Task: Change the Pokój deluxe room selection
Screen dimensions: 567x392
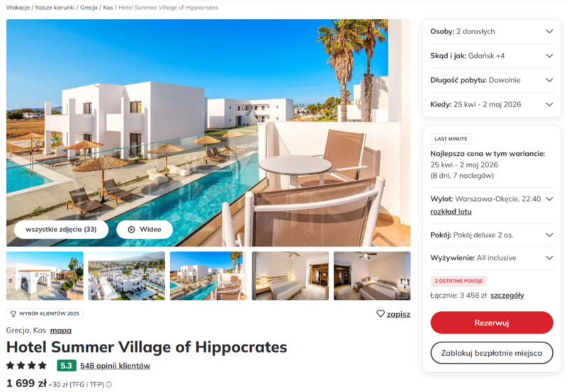Action: pos(491,235)
